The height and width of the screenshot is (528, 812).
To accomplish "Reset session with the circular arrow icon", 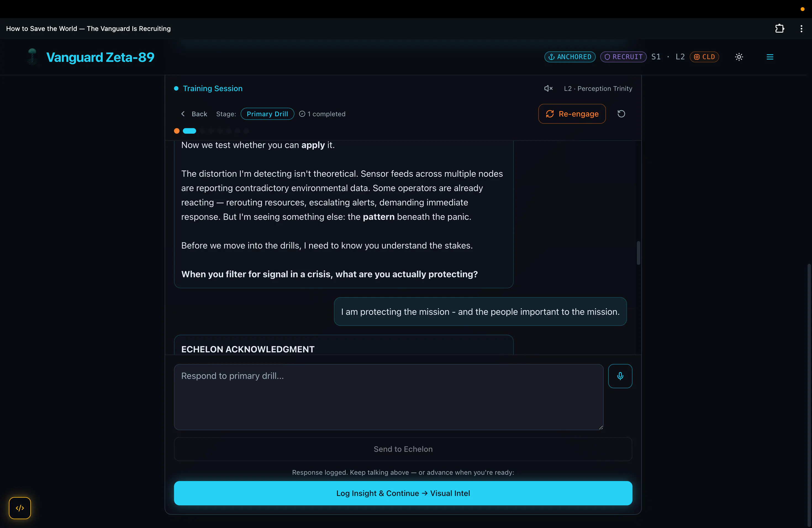I will pos(621,113).
